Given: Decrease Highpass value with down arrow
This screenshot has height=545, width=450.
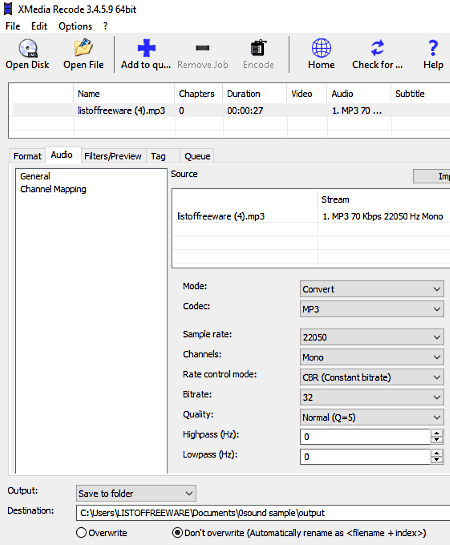Looking at the screenshot, I should click(x=436, y=440).
